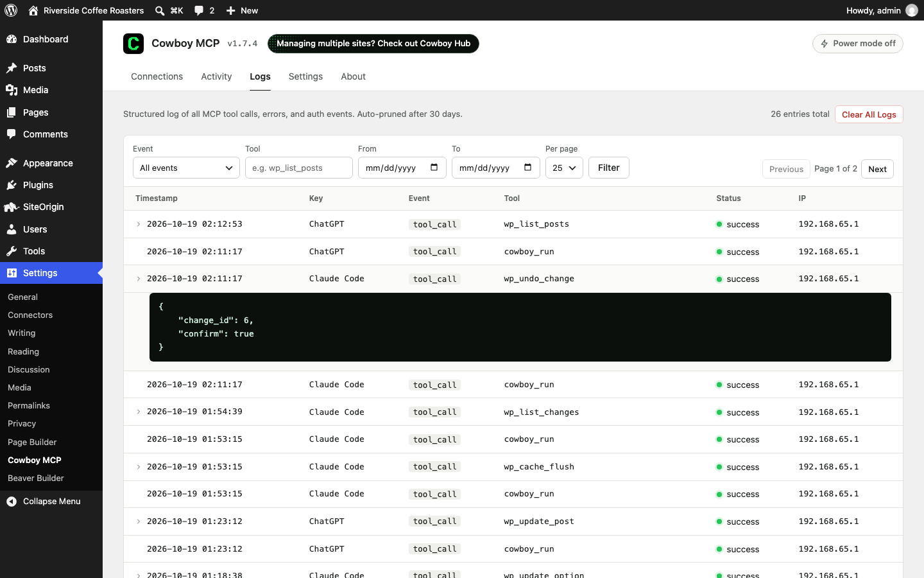Click the expanded JSON change_id payload
The height and width of the screenshot is (578, 924).
(x=520, y=327)
